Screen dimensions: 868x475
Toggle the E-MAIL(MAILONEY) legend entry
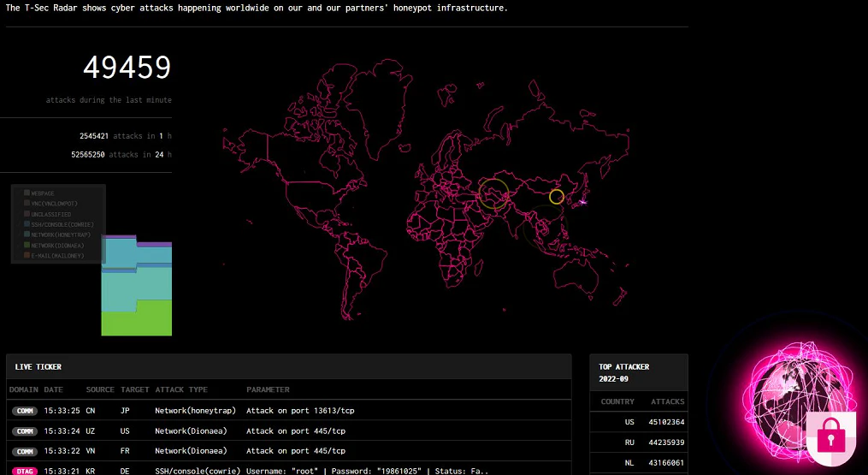(54, 256)
